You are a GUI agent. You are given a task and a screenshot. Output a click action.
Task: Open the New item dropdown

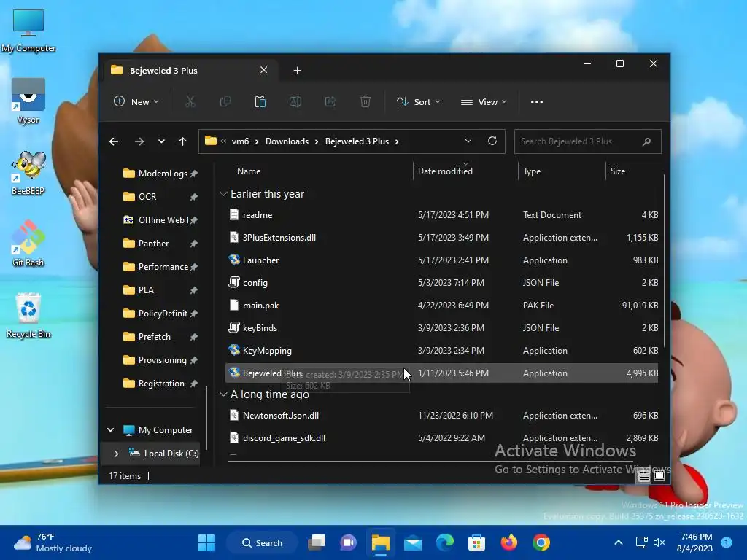tap(136, 101)
